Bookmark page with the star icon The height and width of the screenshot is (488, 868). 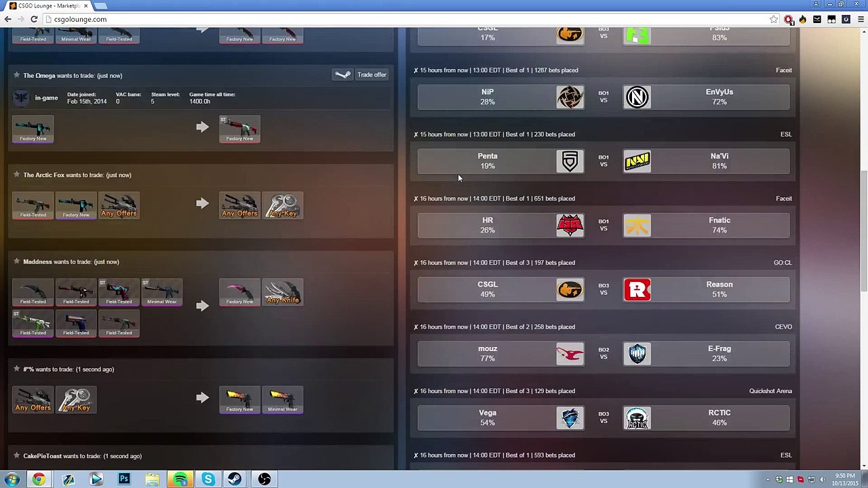[x=774, y=19]
